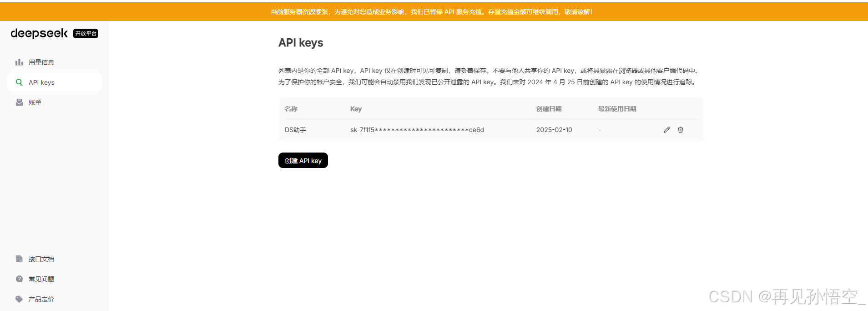Open 产品定价 in the sidebar
This screenshot has height=311, width=868.
[55, 299]
